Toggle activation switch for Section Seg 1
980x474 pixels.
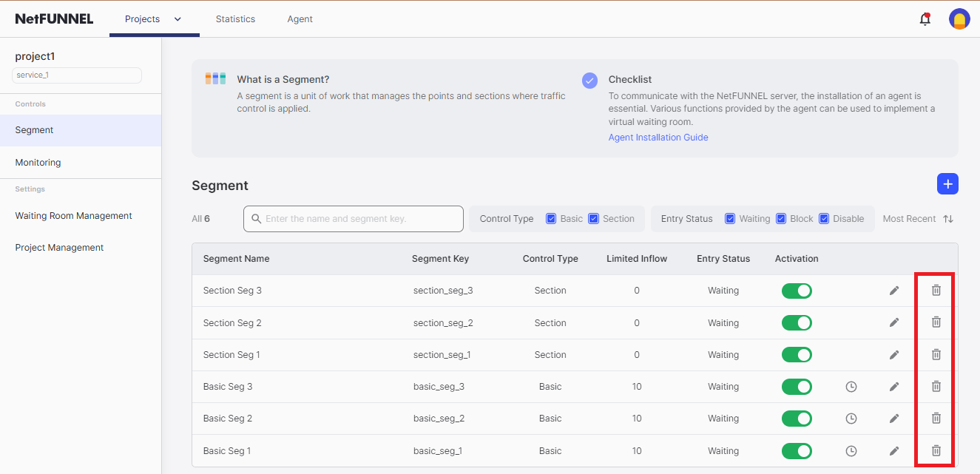797,355
